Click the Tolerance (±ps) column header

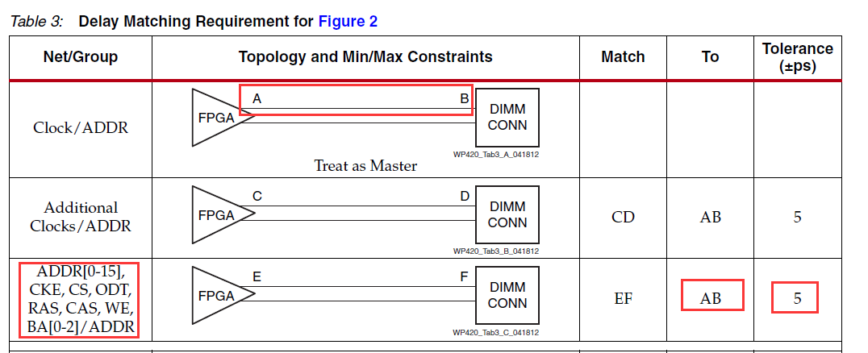[x=797, y=57]
